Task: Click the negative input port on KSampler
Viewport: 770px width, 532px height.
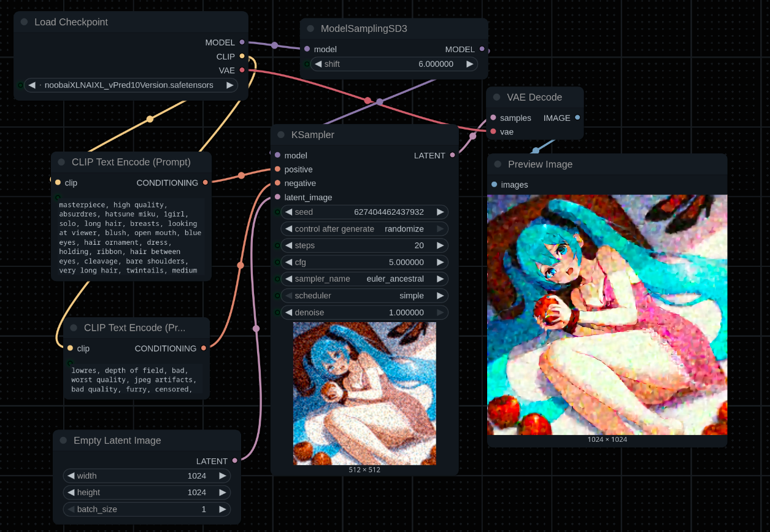Action: click(x=277, y=183)
